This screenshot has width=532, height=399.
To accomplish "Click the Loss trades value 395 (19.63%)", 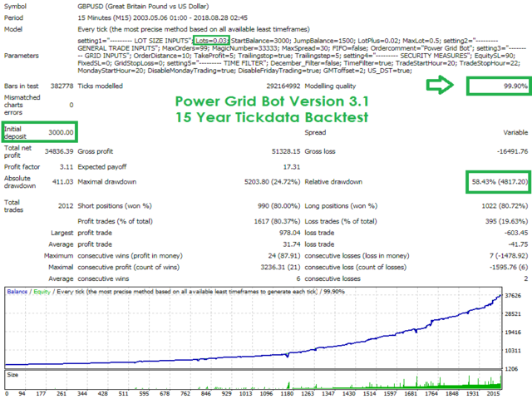I will click(506, 221).
